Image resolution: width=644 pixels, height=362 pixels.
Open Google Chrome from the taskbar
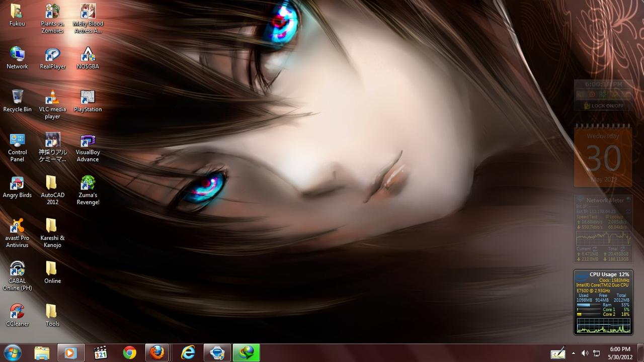(129, 353)
